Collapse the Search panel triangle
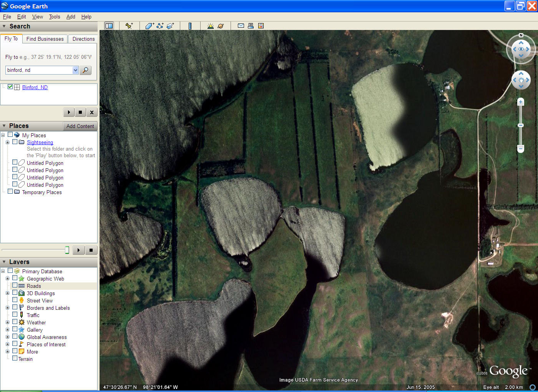 tap(4, 26)
